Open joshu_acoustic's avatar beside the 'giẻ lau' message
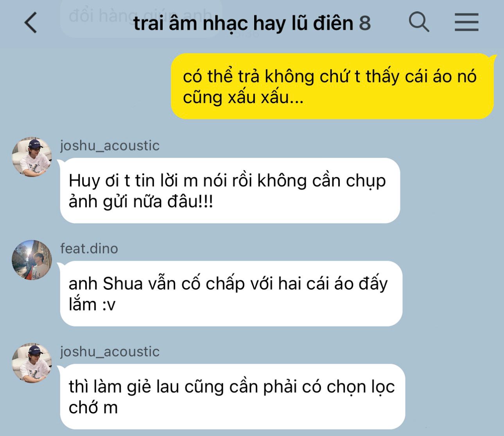Screen dimensions: 504x436 click(x=32, y=363)
